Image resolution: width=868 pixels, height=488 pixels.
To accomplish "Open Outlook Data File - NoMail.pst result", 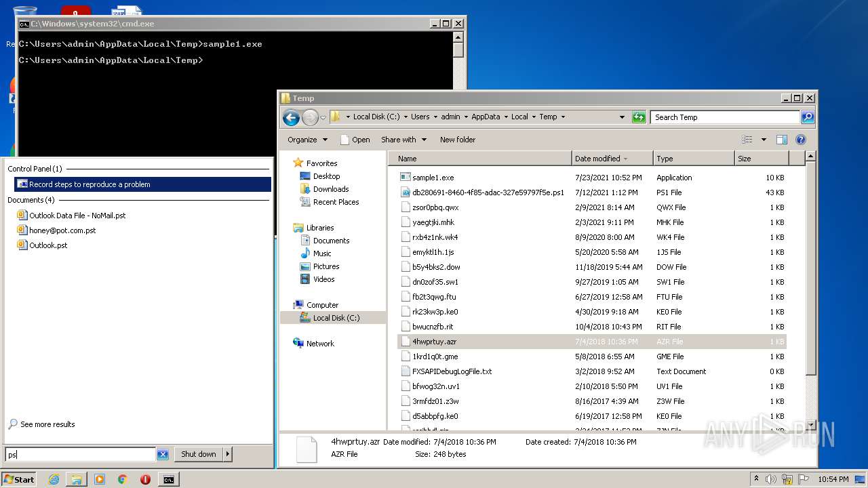I will click(x=77, y=216).
